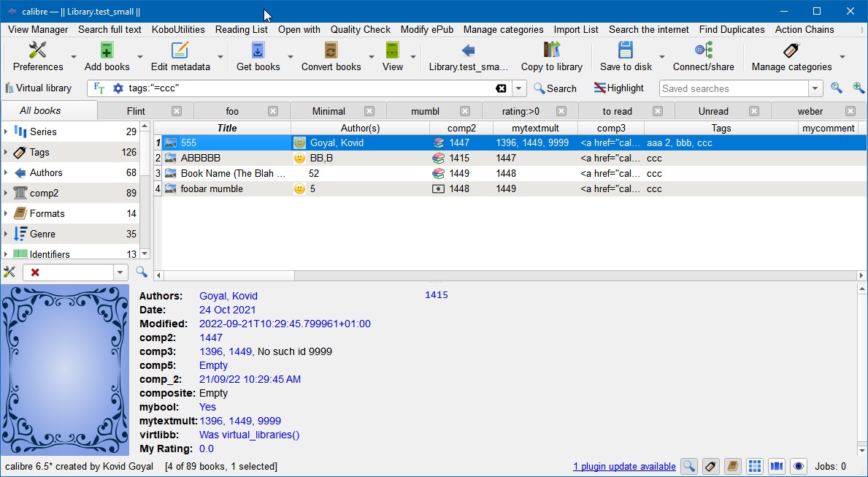Image resolution: width=868 pixels, height=477 pixels.
Task: Toggle the Quickview eye icon
Action: point(798,467)
